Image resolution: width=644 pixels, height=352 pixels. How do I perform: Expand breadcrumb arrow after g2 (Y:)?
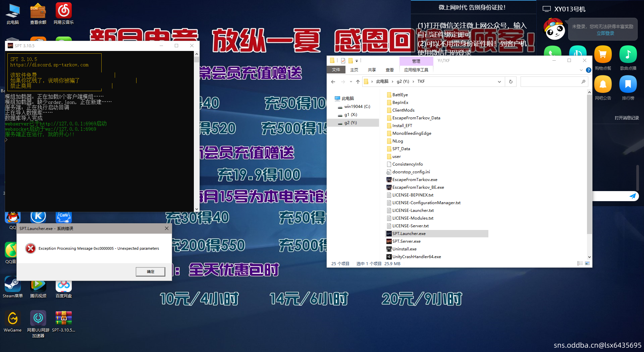click(413, 81)
